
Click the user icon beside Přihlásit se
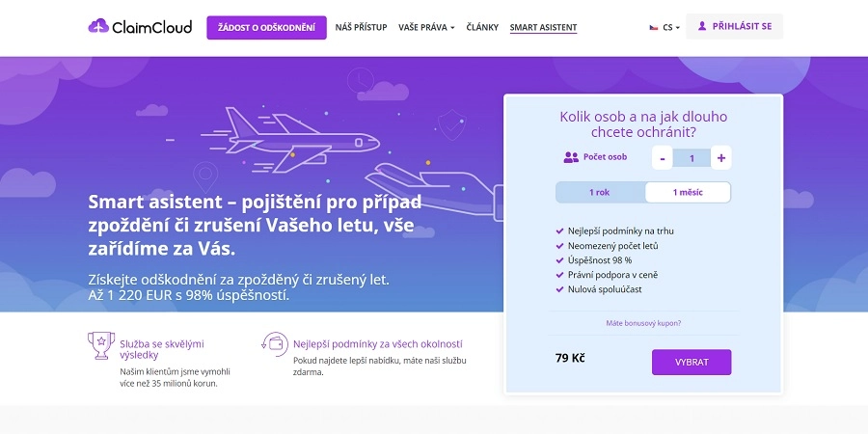(702, 26)
